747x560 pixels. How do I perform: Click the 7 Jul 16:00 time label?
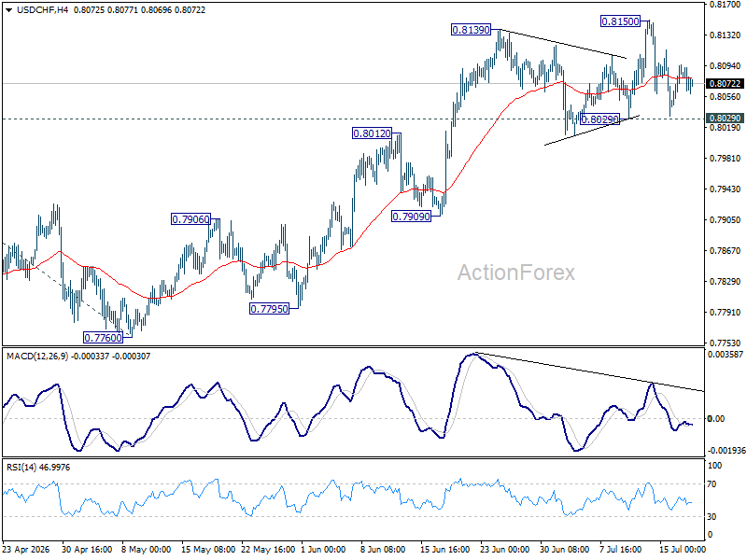(x=622, y=550)
